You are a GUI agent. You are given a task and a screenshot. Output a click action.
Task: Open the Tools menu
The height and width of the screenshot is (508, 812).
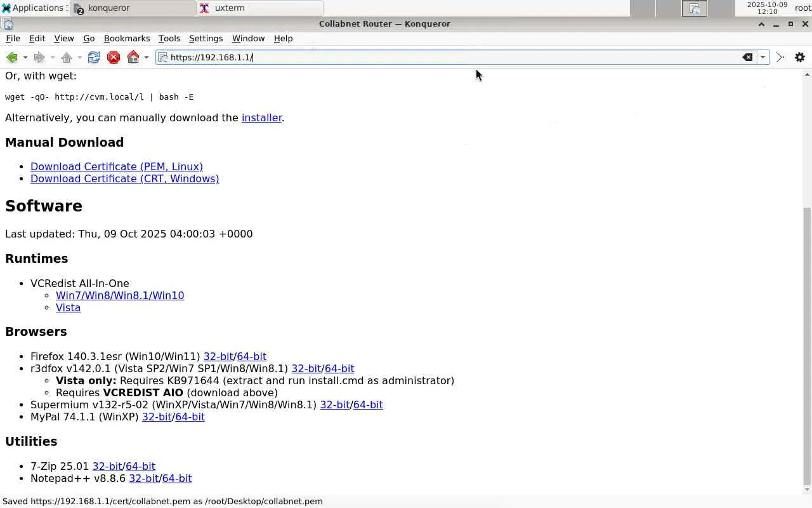point(169,39)
